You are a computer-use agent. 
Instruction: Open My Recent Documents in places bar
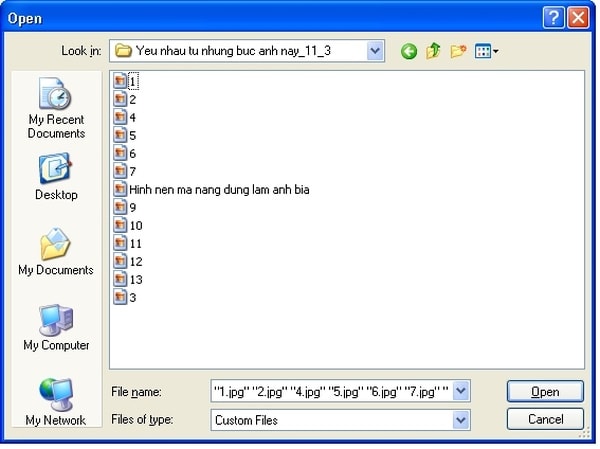pos(56,108)
